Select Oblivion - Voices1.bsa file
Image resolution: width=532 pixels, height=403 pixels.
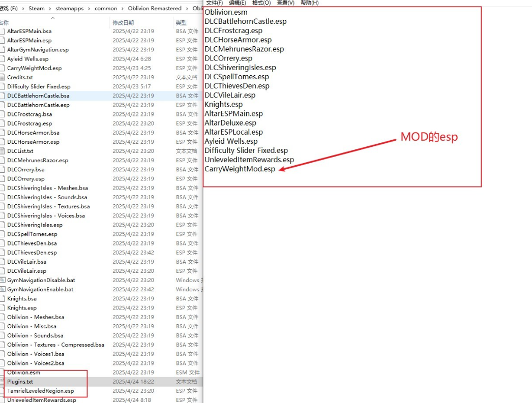pos(36,354)
